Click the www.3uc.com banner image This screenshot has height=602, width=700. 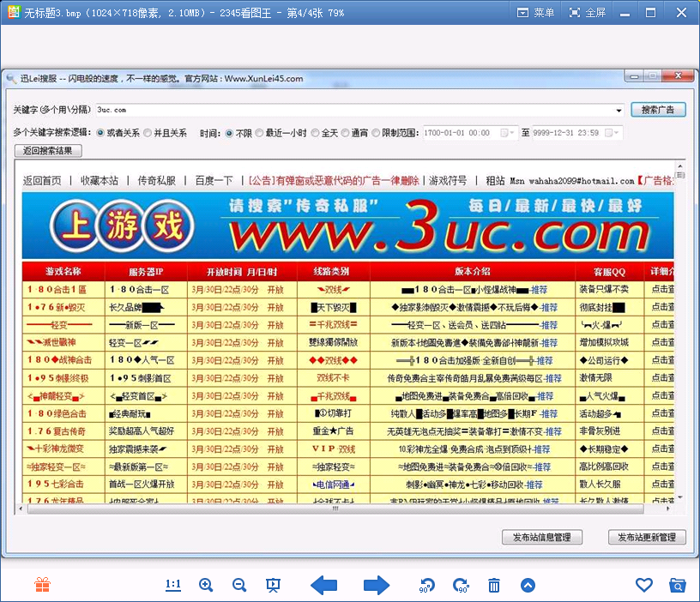coord(347,226)
